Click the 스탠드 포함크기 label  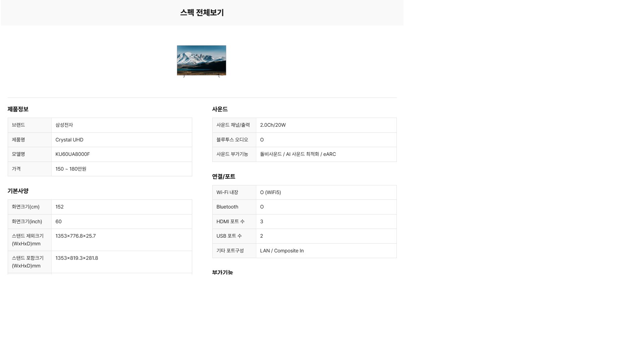(x=28, y=262)
